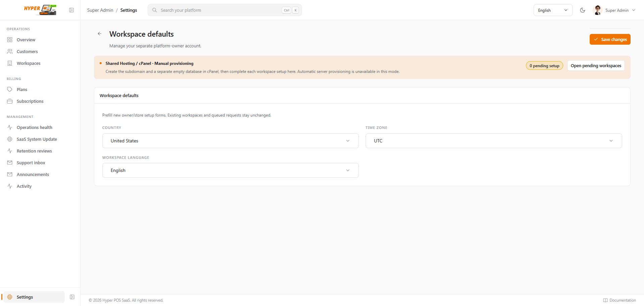Click the Settings gear icon
The width and height of the screenshot is (644, 306).
coord(10,297)
